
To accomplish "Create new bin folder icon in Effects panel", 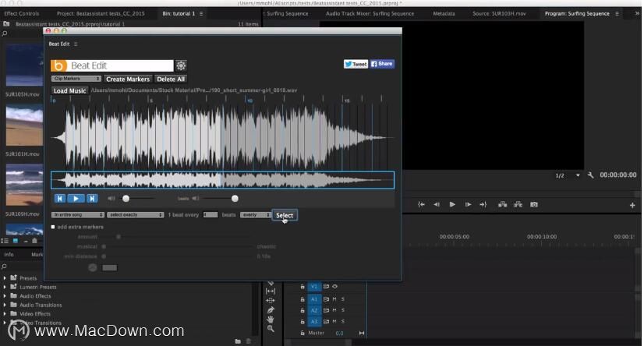I will point(238,341).
